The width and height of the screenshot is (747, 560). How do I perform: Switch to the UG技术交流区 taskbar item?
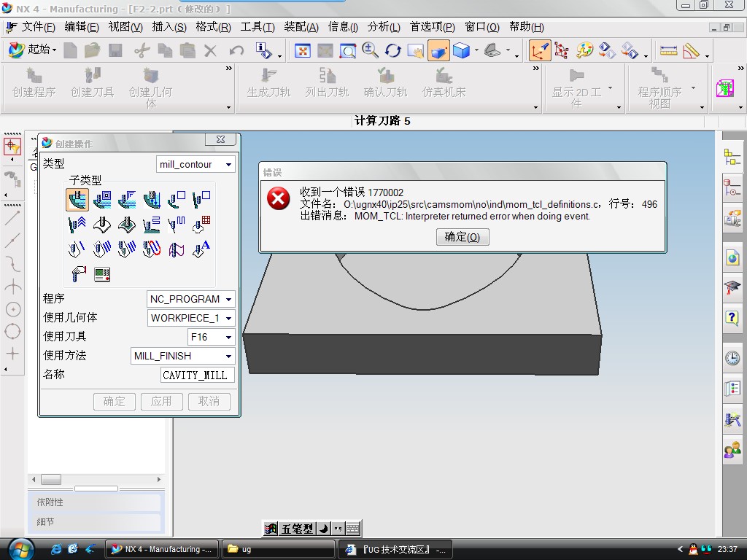[395, 550]
